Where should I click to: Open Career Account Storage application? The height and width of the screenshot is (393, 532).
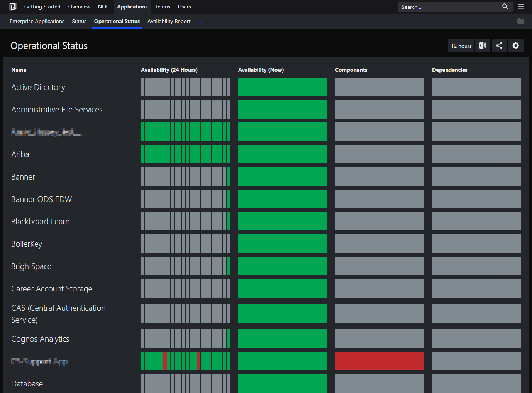pos(52,289)
